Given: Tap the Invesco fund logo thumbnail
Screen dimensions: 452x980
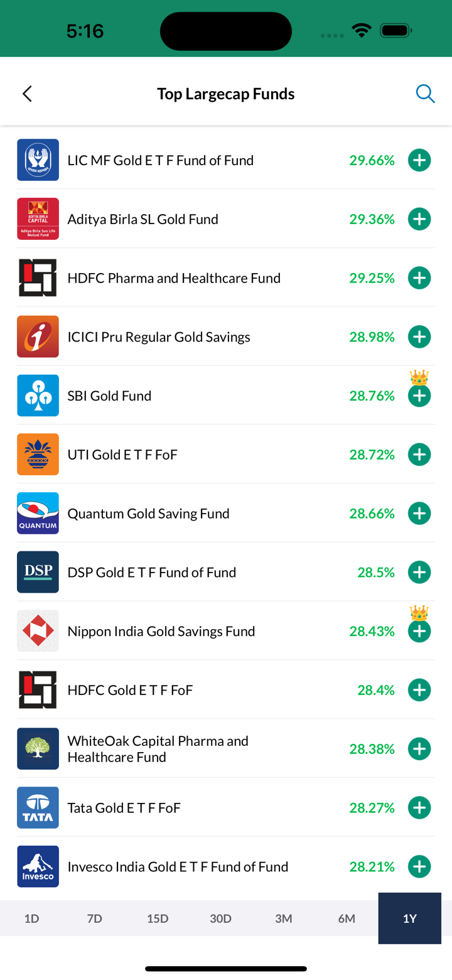Looking at the screenshot, I should click(x=38, y=867).
